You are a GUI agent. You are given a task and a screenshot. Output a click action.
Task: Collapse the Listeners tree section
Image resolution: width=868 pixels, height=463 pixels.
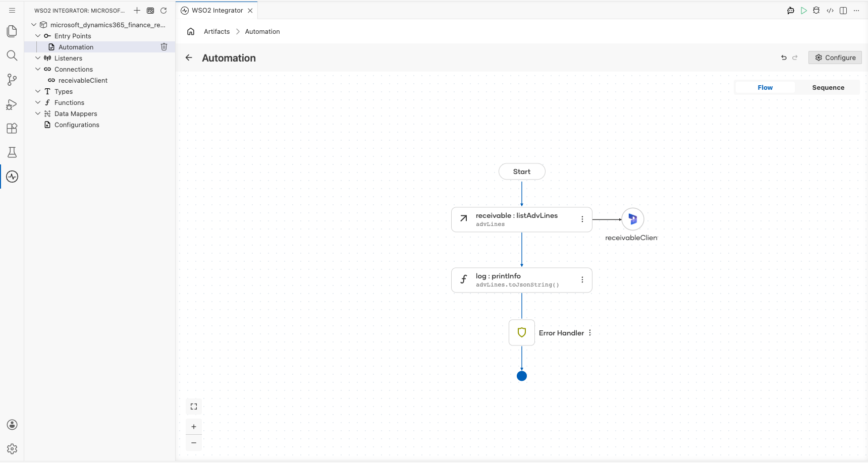[38, 58]
